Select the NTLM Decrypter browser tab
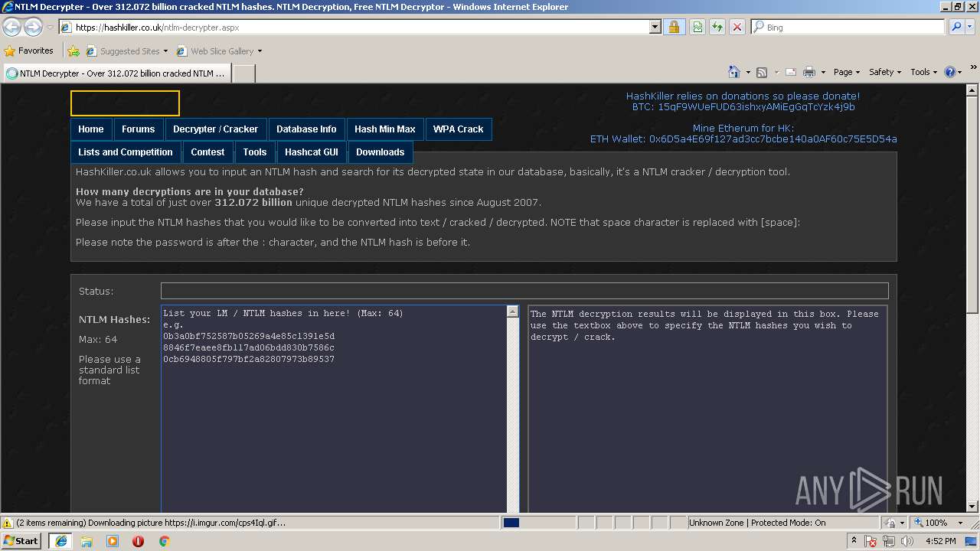Screen dimensions: 980x551 tap(116, 73)
